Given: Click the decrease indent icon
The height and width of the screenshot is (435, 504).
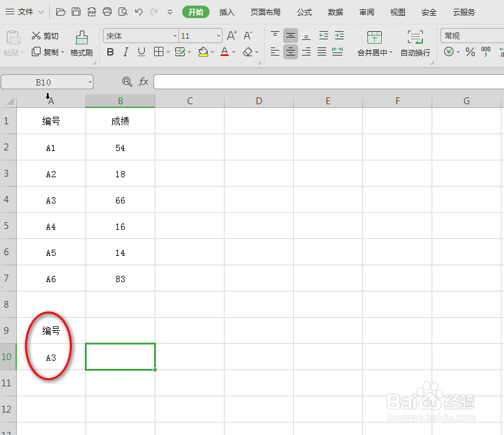Looking at the screenshot, I should click(323, 36).
